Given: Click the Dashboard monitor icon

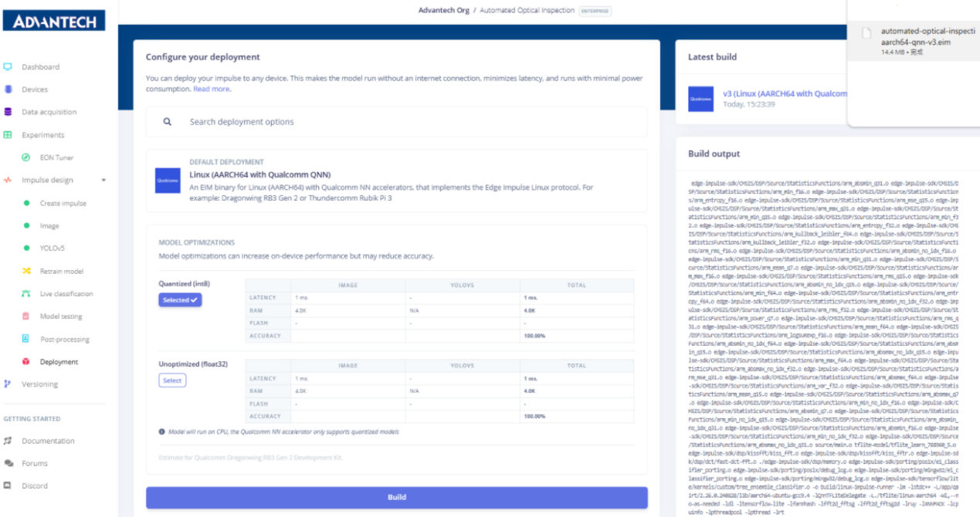Looking at the screenshot, I should pos(8,67).
